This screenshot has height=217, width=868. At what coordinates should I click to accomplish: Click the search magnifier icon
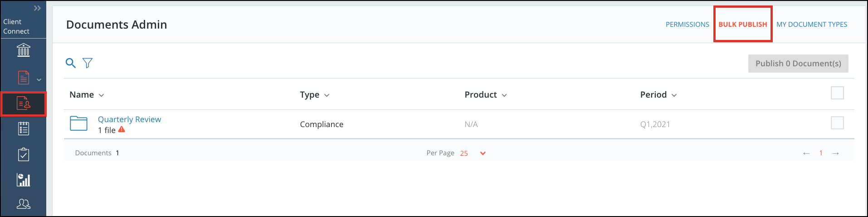pos(71,63)
